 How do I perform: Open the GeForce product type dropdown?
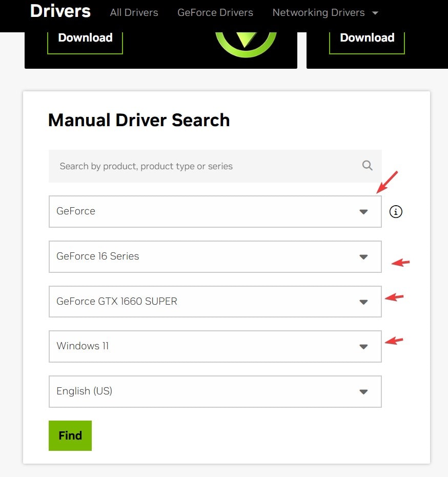point(215,211)
